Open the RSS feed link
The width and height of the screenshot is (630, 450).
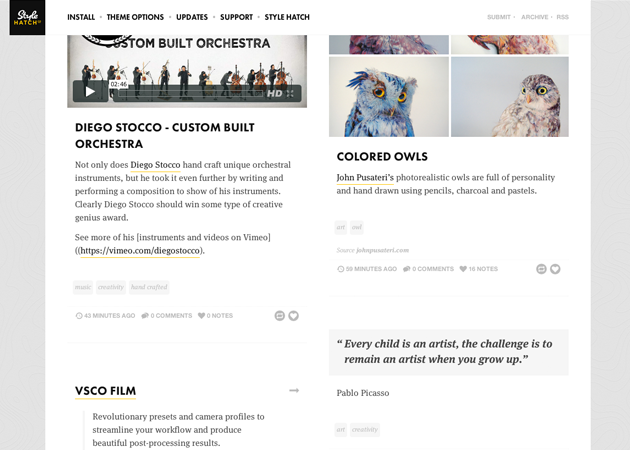[x=563, y=17]
